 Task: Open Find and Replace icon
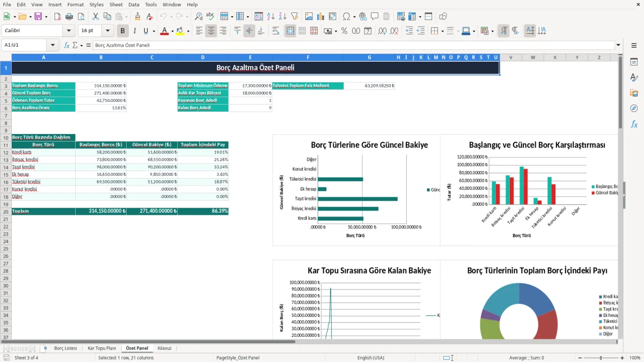(199, 17)
